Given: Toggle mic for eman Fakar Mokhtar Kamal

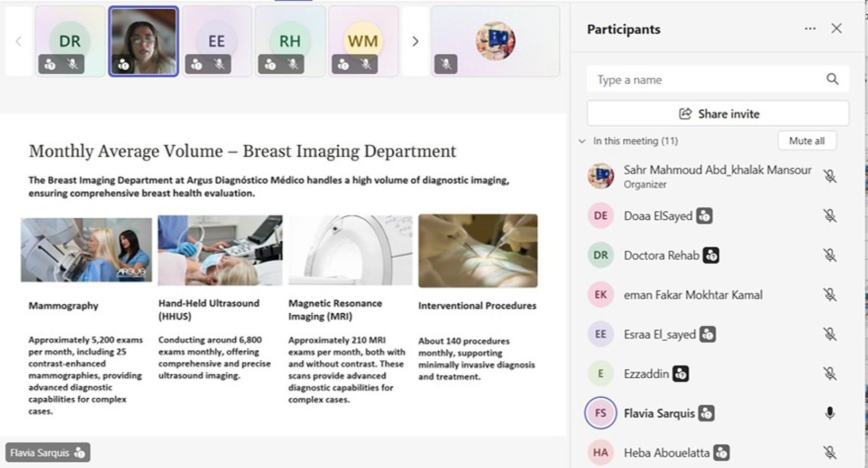Looking at the screenshot, I should tap(830, 295).
